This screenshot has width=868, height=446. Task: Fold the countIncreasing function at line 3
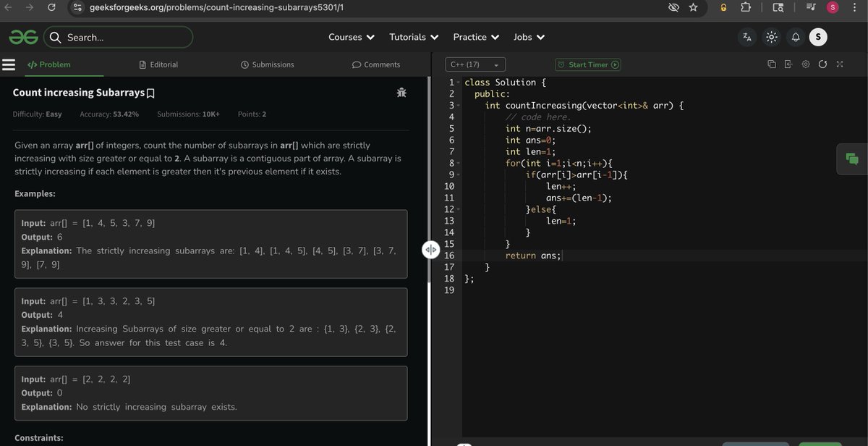458,106
